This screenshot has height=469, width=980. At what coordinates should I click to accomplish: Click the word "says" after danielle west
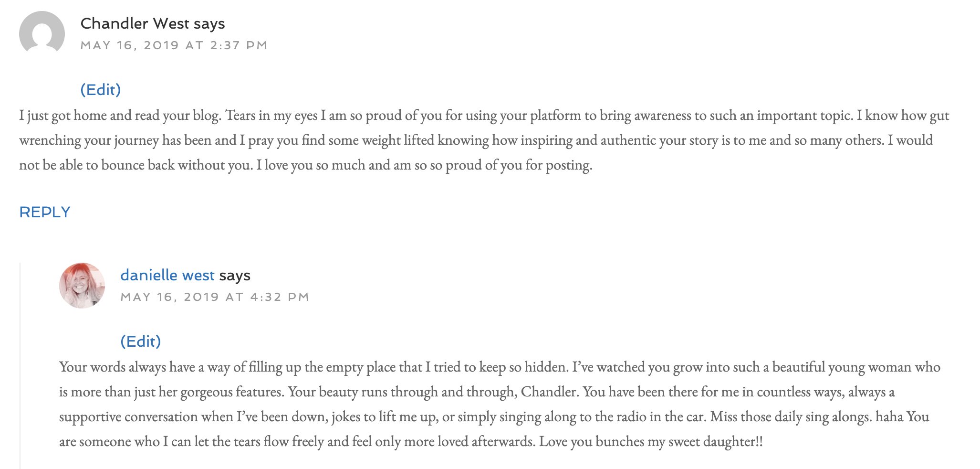[235, 276]
